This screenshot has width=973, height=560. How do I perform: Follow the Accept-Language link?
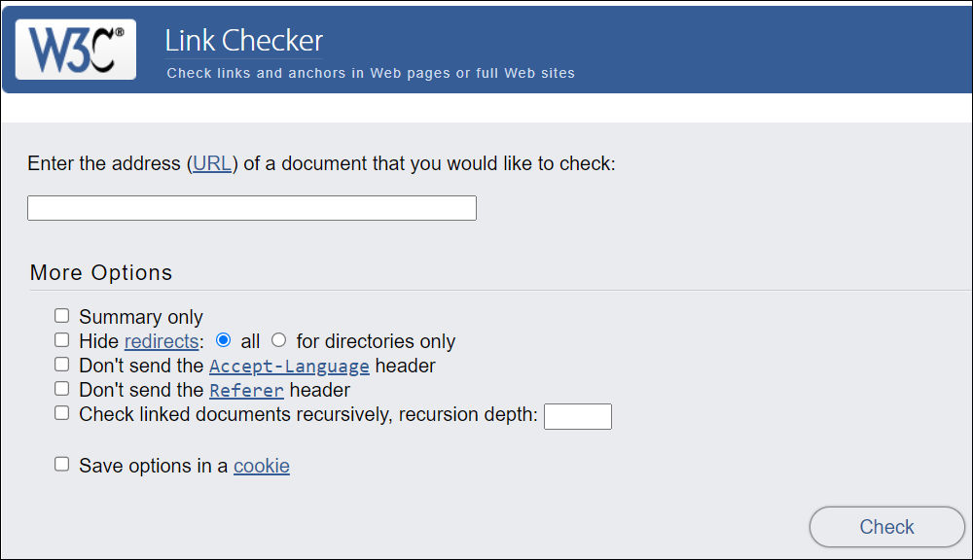[289, 366]
